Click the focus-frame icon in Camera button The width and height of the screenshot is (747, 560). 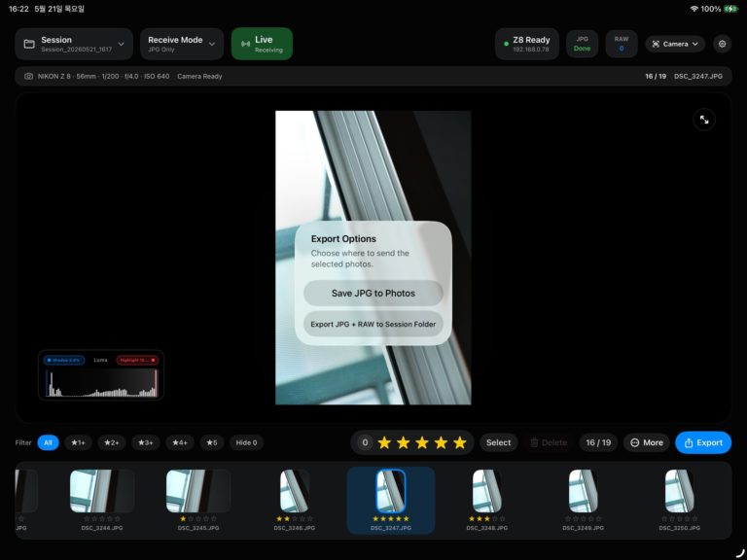tap(656, 44)
